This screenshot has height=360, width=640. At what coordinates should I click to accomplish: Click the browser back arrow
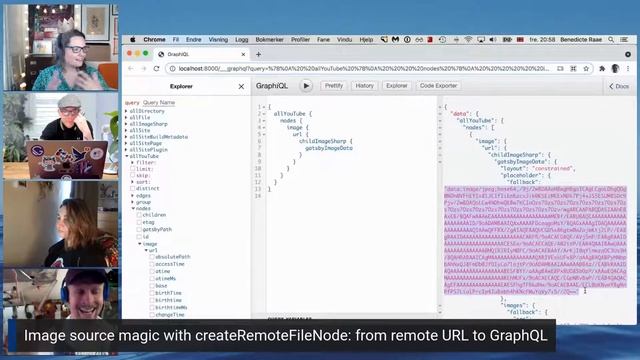point(131,69)
